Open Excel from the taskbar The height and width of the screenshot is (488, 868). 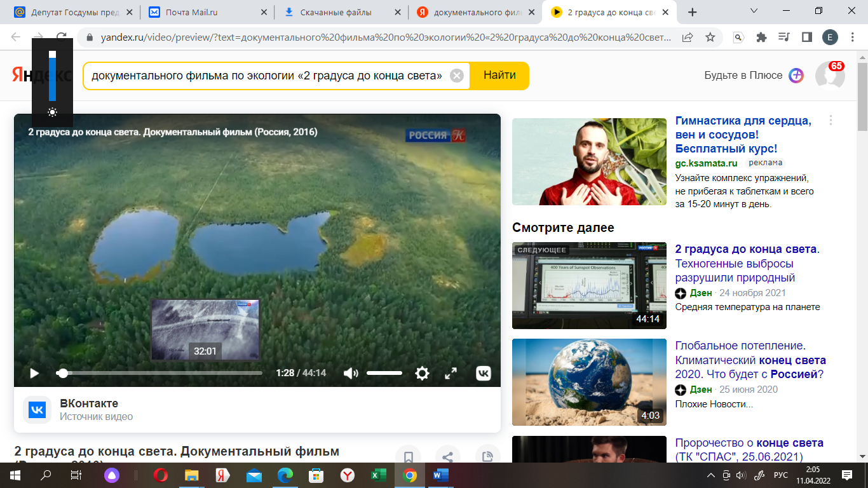pos(379,475)
